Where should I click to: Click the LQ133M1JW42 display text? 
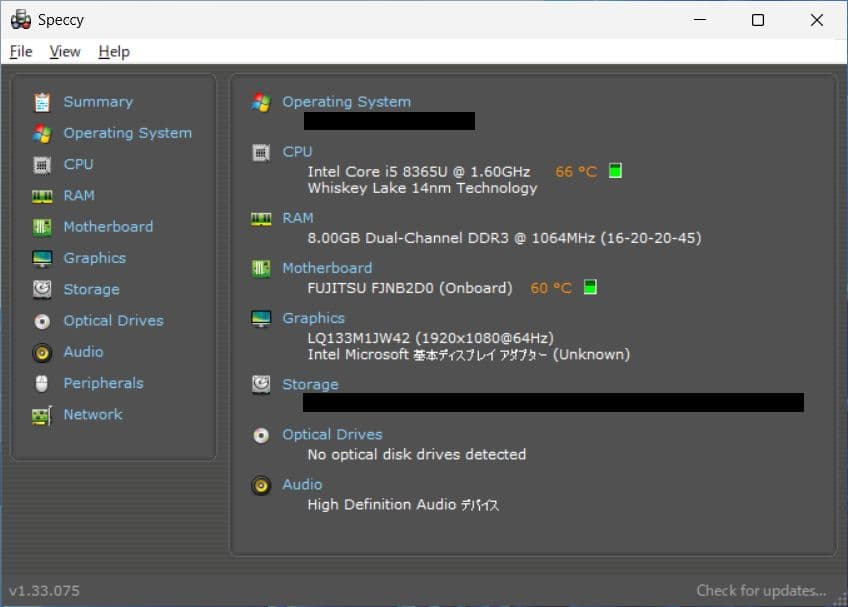(430, 339)
